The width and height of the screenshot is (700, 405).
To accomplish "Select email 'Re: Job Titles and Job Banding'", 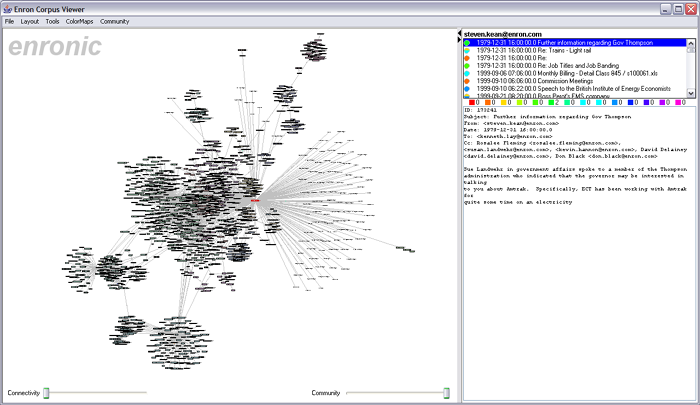I will tap(575, 66).
